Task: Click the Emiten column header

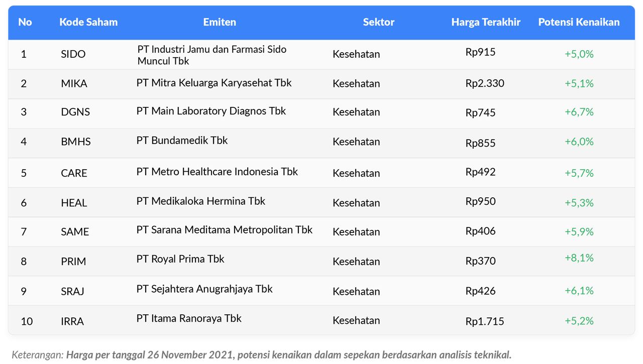Action: [220, 22]
